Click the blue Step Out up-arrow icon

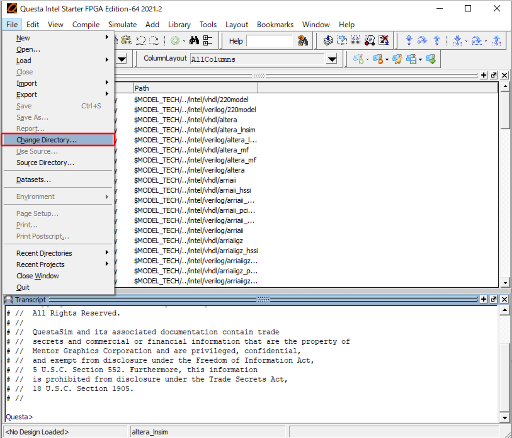coord(437,40)
